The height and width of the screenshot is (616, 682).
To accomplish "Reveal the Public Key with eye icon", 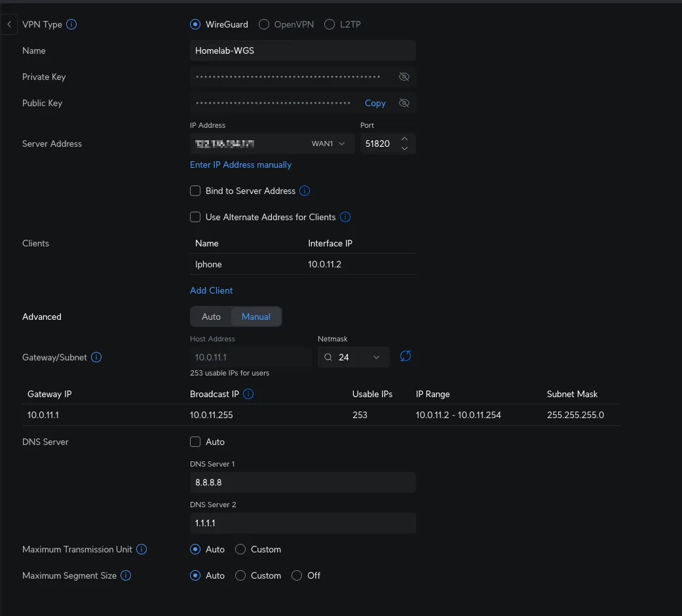I will click(x=404, y=103).
